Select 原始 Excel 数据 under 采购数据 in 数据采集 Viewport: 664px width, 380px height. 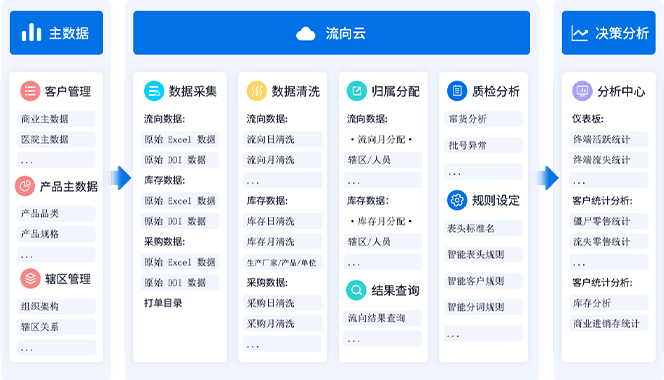[180, 262]
